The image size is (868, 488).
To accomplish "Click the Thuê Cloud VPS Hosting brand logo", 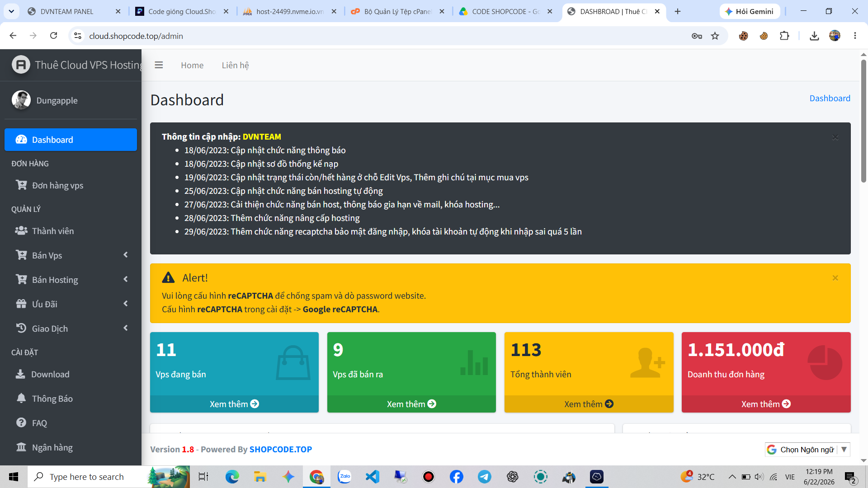I will 21,65.
